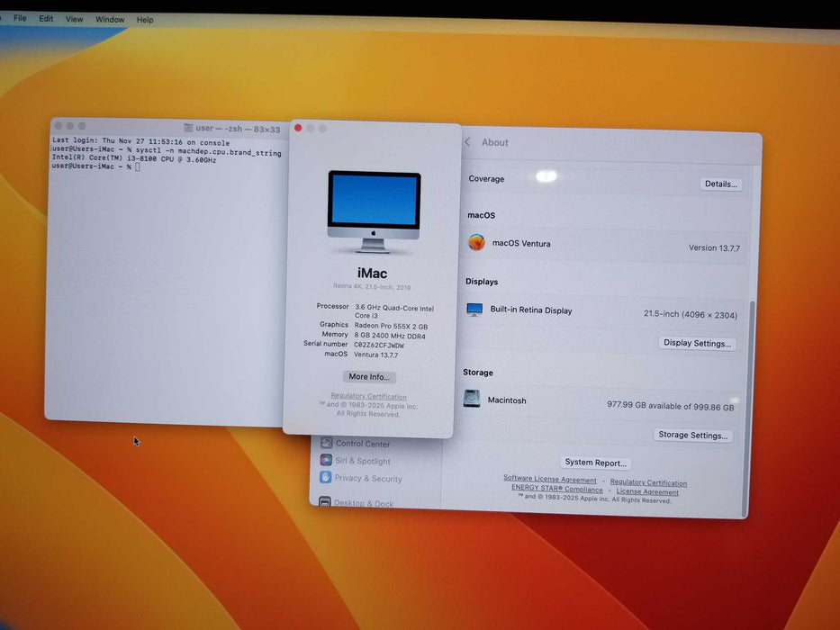This screenshot has height=630, width=840.
Task: Open Software License Agreement link
Action: coord(549,480)
